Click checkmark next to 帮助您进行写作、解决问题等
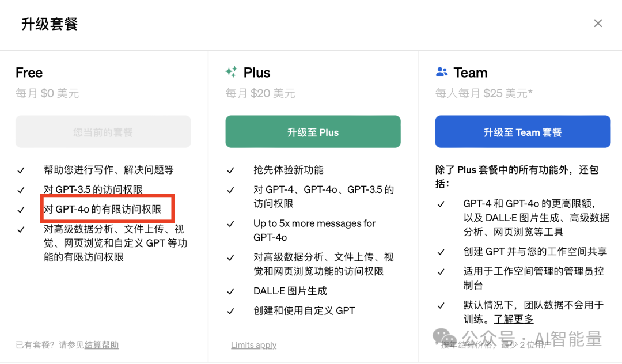622x364 pixels. (21, 170)
